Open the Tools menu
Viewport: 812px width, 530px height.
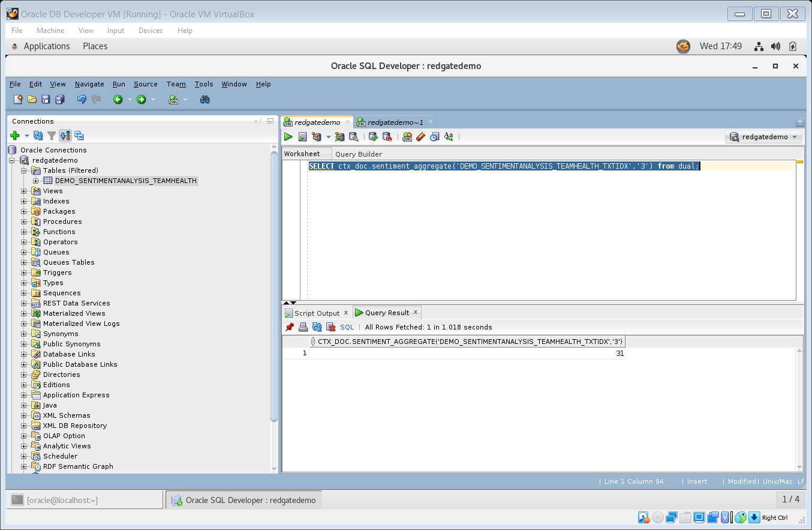click(204, 84)
